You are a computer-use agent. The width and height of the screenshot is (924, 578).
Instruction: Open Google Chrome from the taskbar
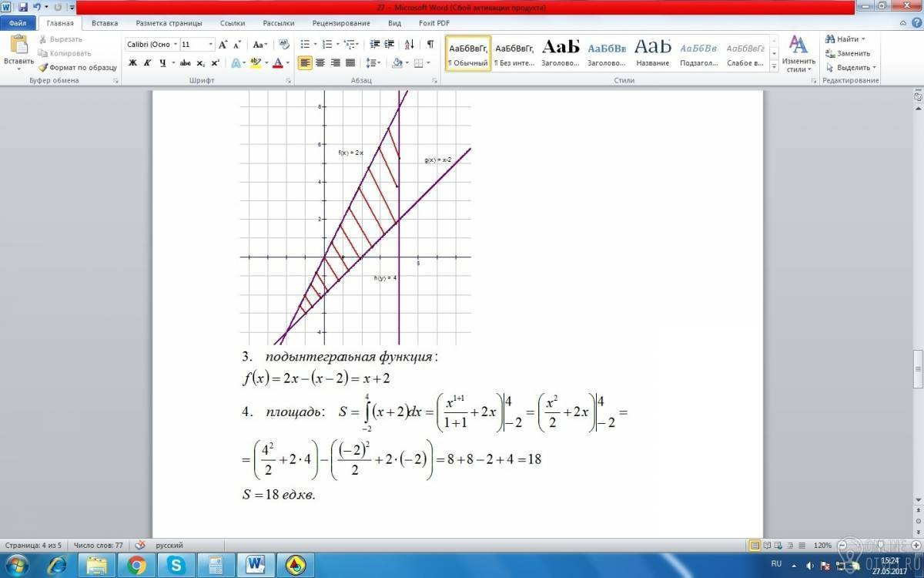(x=137, y=566)
